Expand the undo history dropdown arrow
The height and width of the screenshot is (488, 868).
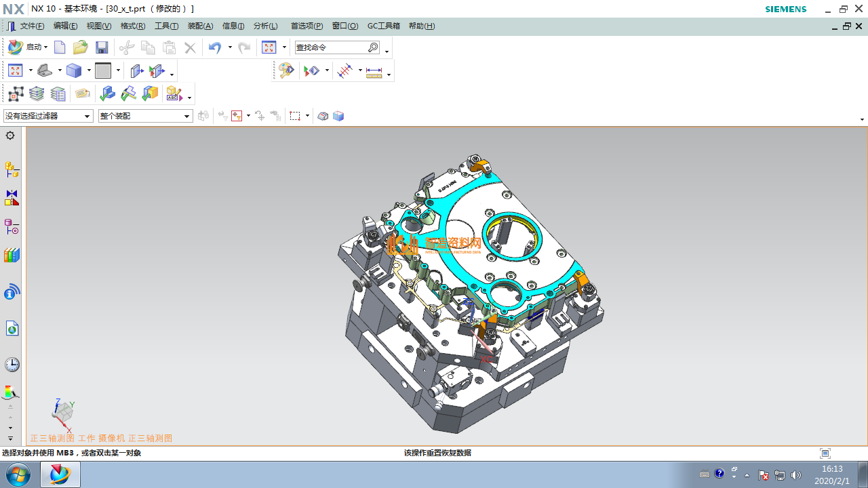[230, 47]
